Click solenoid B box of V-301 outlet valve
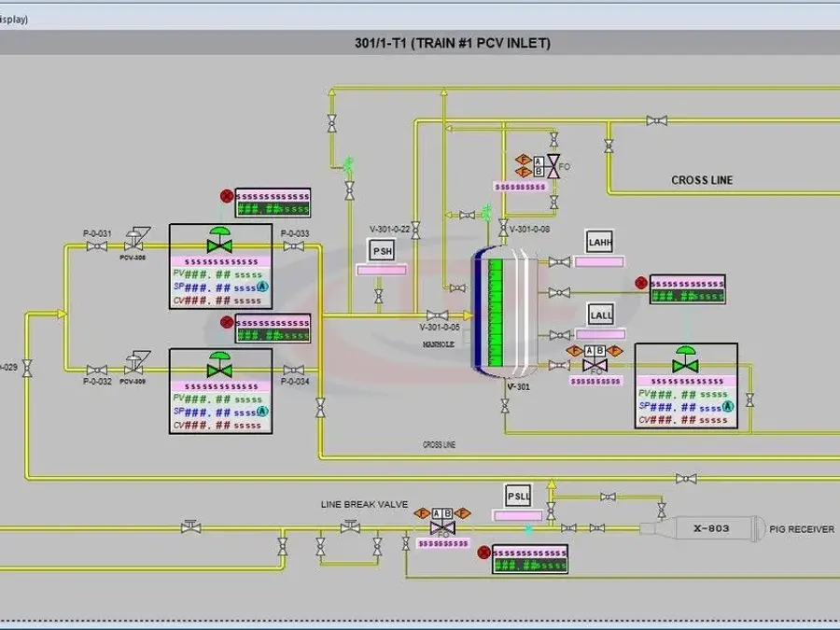The image size is (840, 630). point(600,351)
